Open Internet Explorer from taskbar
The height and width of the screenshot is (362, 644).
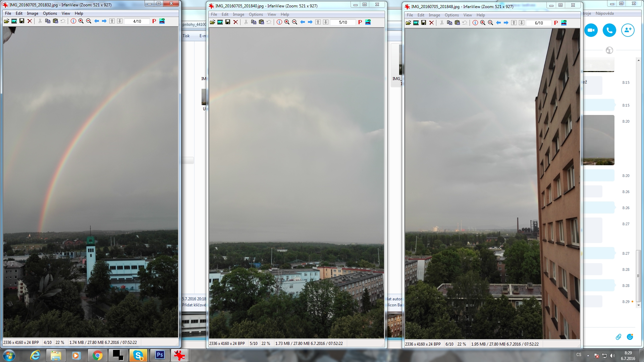coord(35,355)
